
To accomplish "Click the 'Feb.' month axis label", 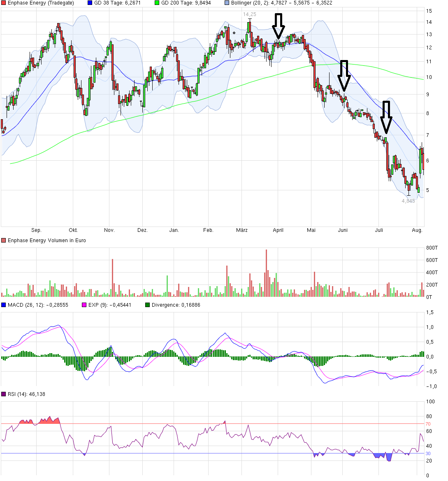I will tap(208, 230).
